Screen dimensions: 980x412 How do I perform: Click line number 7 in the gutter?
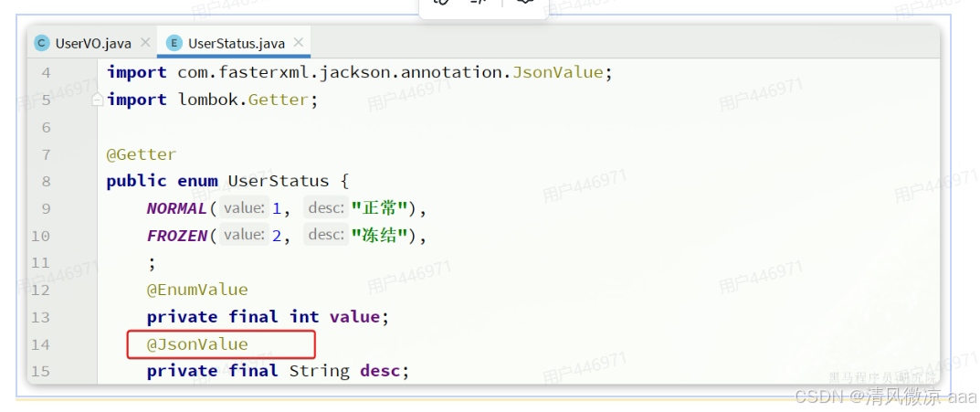pos(47,154)
